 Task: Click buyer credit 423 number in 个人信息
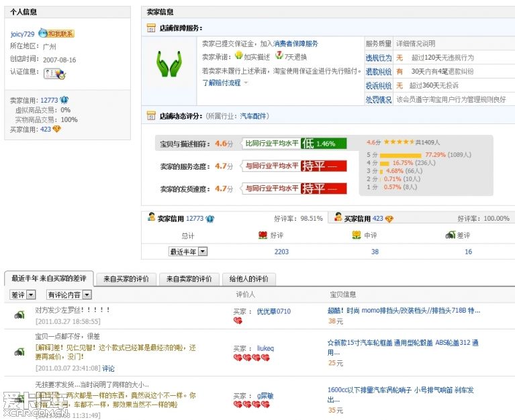pos(46,129)
